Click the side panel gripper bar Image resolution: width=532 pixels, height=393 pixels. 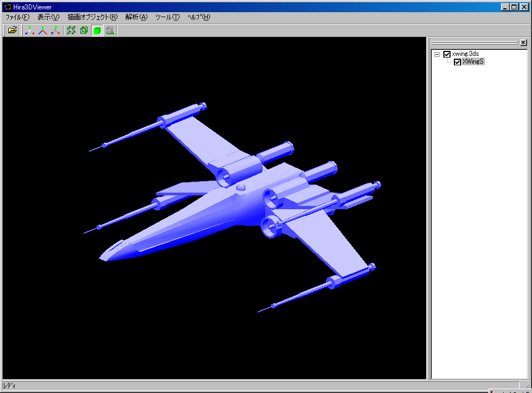(x=474, y=43)
